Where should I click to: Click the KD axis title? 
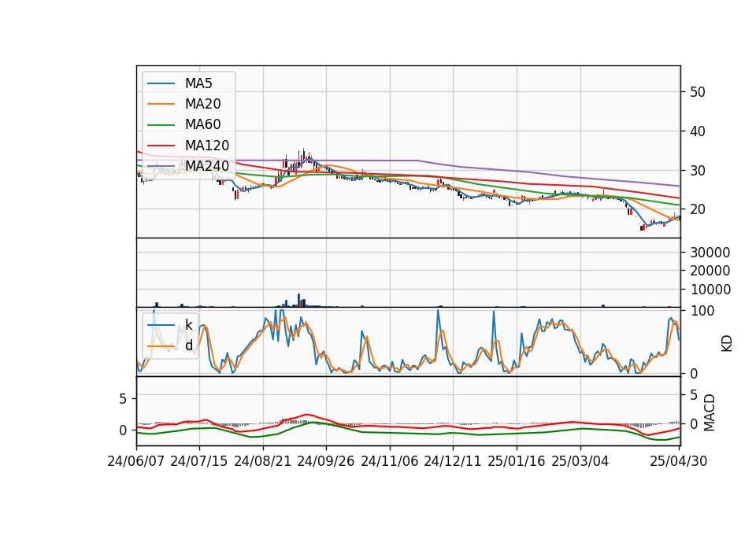tap(727, 343)
